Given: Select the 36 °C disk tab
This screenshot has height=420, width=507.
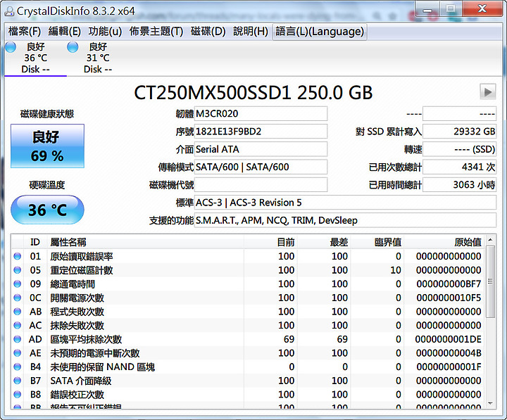Looking at the screenshot, I should pyautogui.click(x=36, y=58).
